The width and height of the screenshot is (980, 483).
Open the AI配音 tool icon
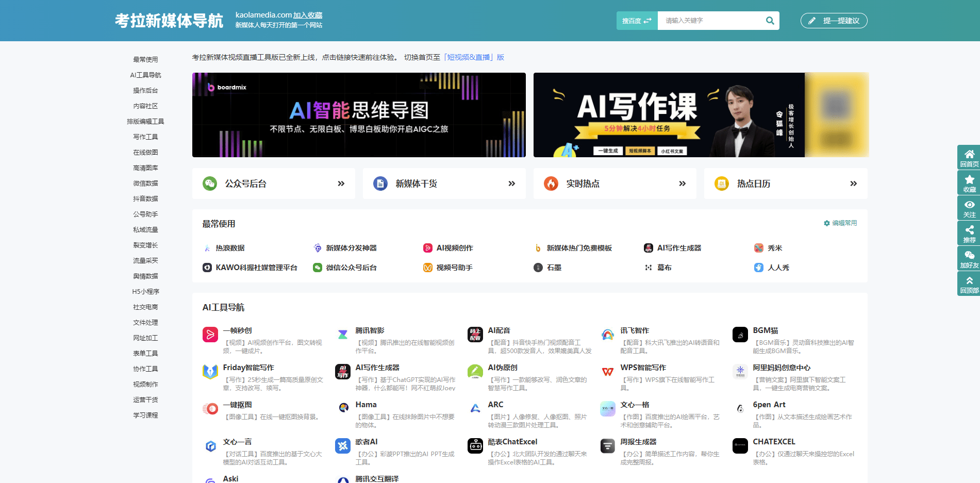click(475, 335)
